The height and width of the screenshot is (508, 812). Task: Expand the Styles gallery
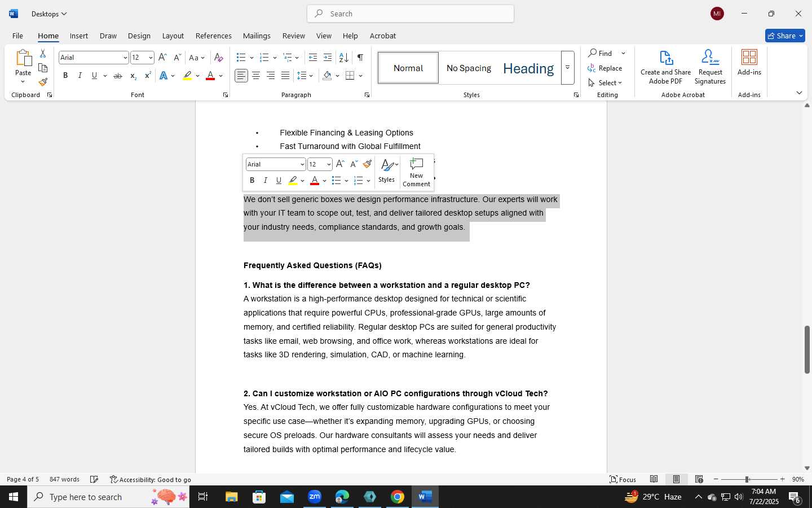pyautogui.click(x=567, y=68)
